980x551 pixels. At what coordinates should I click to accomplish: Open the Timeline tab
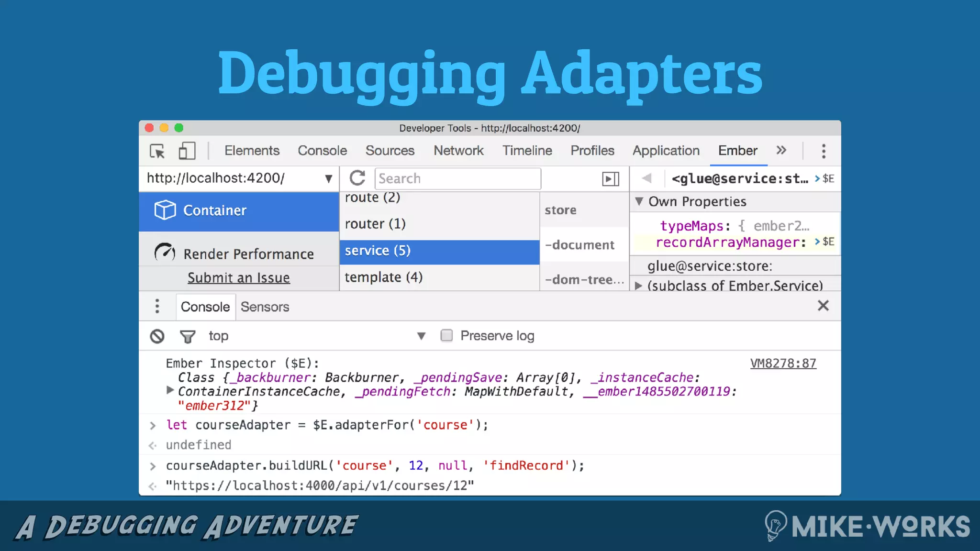click(527, 150)
